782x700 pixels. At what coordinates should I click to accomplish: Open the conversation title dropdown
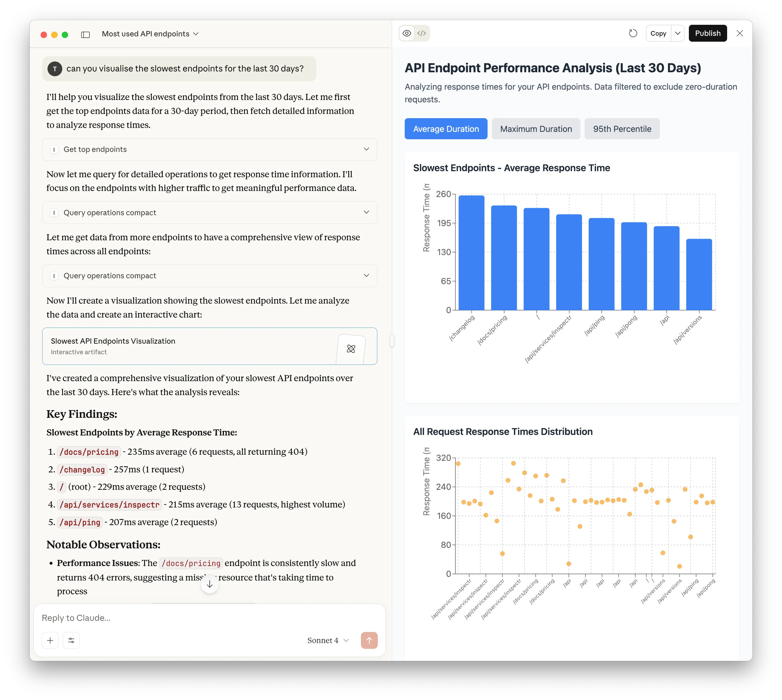(150, 34)
